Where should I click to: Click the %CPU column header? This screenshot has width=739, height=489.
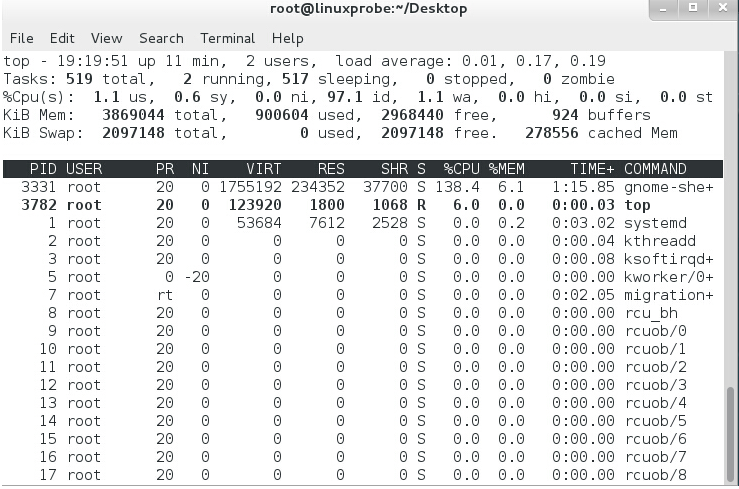click(x=461, y=169)
